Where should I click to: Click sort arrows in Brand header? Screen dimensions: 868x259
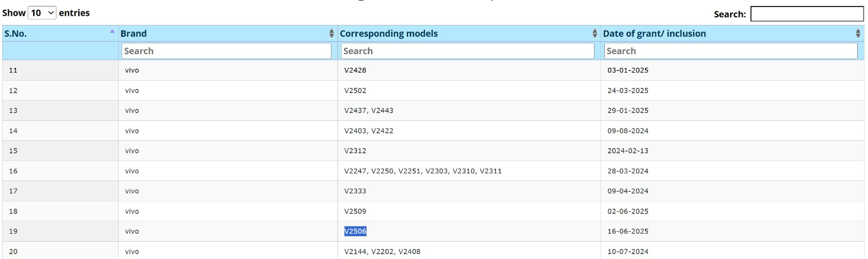331,34
